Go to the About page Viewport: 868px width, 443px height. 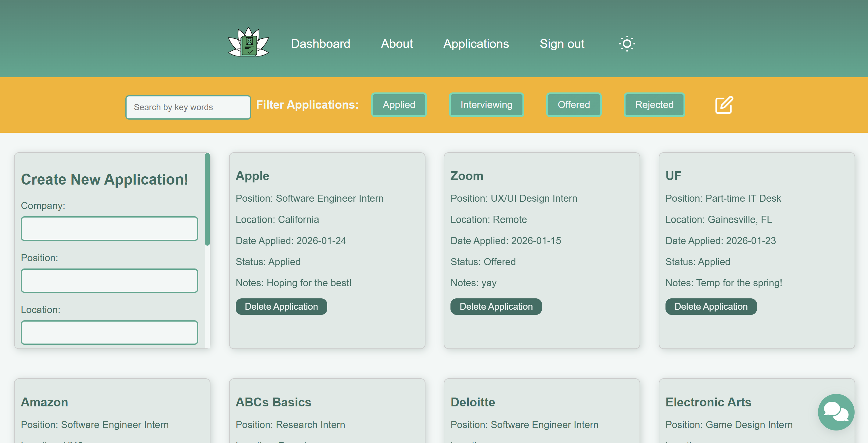[x=396, y=44]
